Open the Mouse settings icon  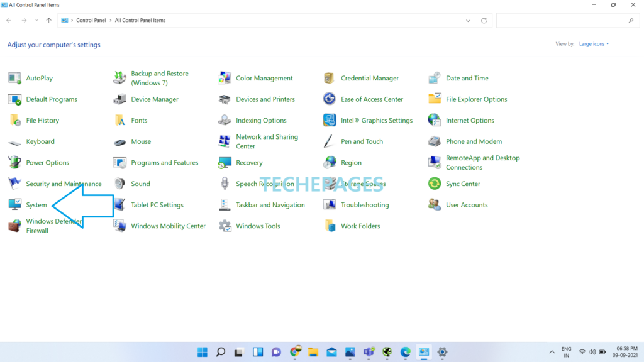(119, 141)
